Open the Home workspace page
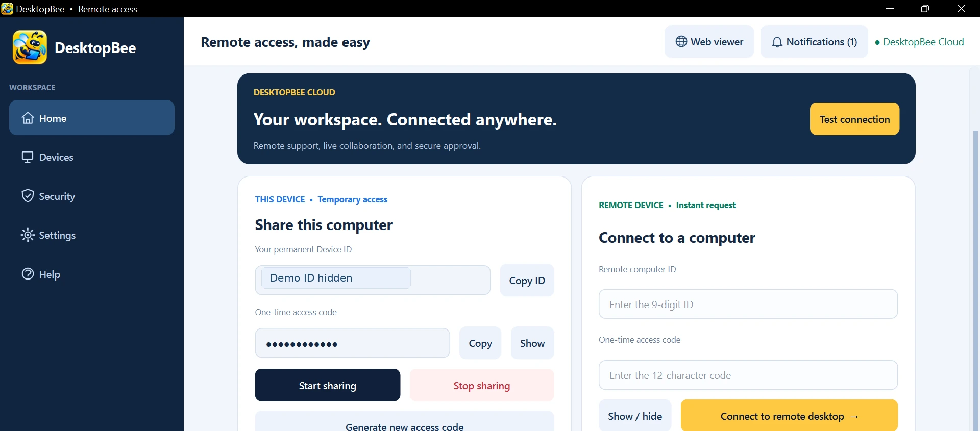980x431 pixels. pyautogui.click(x=92, y=118)
